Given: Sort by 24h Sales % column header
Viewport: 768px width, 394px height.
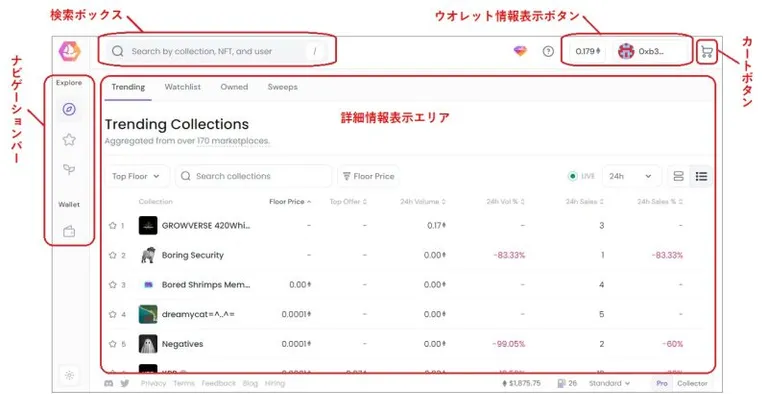Looking at the screenshot, I should (660, 201).
